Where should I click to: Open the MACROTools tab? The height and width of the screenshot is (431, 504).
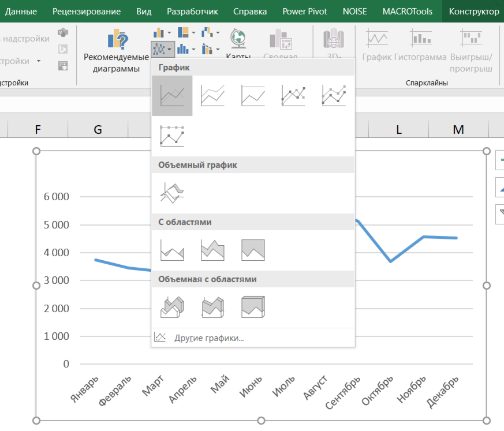407,11
